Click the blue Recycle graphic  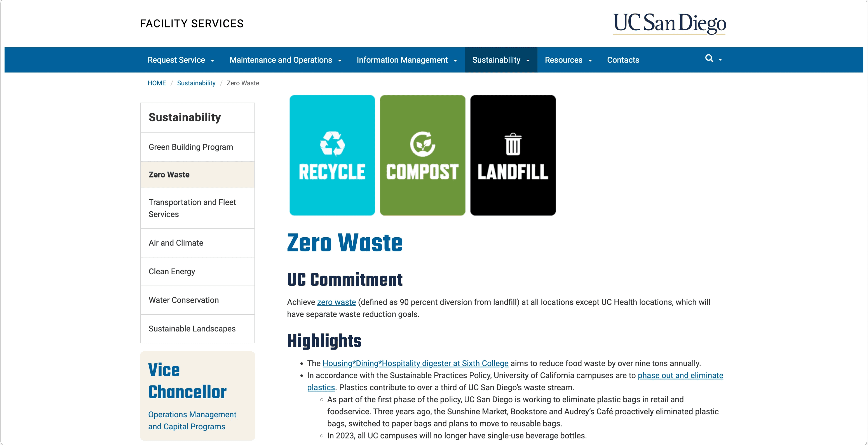[332, 155]
